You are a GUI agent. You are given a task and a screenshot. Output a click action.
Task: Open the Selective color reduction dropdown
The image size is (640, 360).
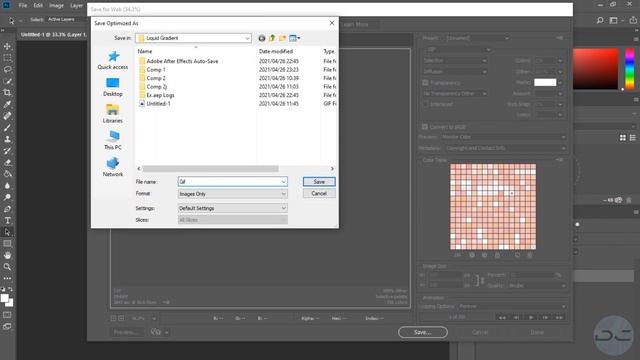coord(455,60)
